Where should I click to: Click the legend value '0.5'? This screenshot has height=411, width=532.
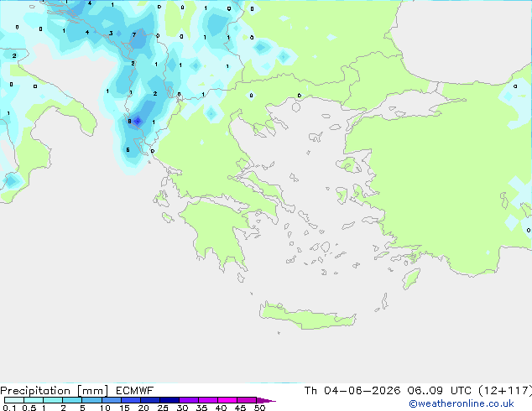tap(29, 408)
